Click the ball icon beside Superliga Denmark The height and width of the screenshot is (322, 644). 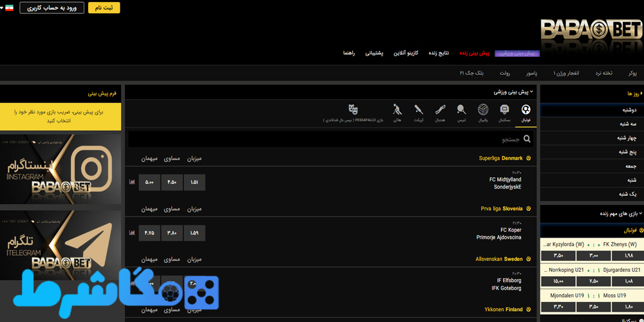pos(528,158)
